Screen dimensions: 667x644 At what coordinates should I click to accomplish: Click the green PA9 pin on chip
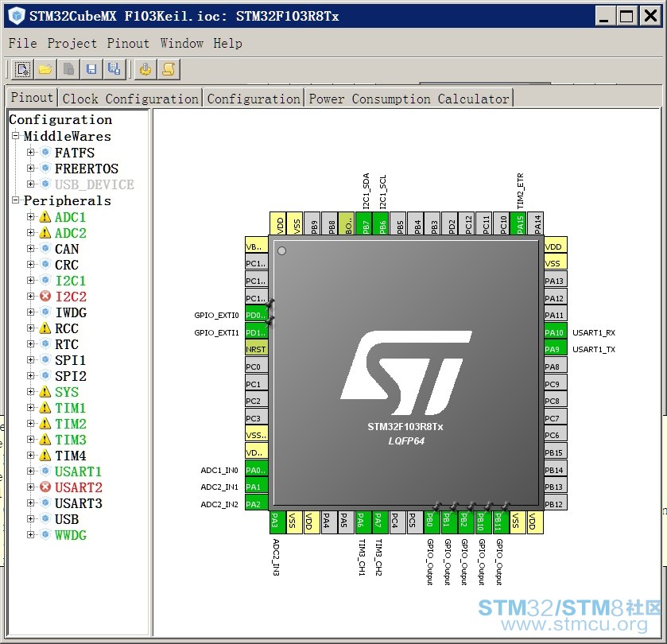[556, 349]
